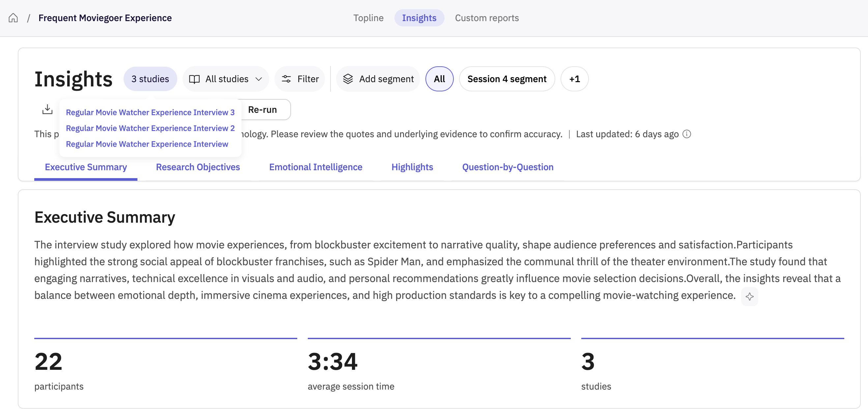
Task: Open Regular Movie Watcher Experience Interview 2
Action: [x=150, y=128]
